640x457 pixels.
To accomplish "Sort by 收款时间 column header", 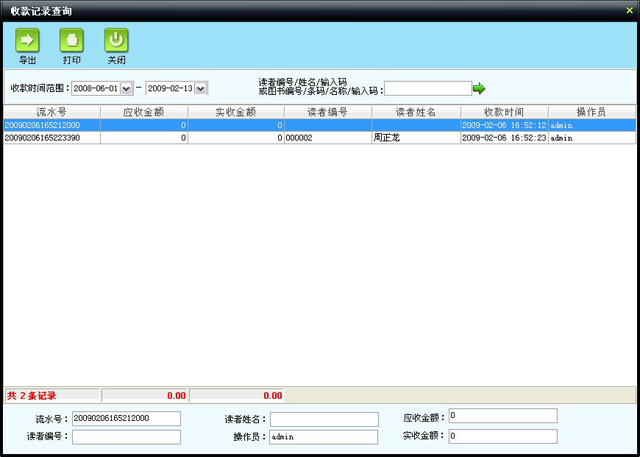I will [504, 112].
